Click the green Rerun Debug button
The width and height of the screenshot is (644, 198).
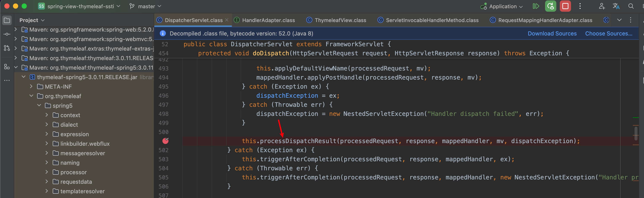(x=550, y=6)
